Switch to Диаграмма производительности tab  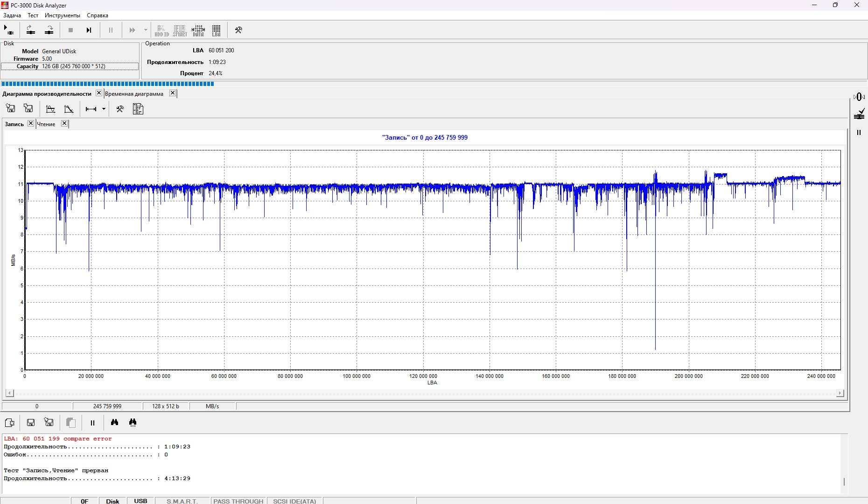click(x=47, y=94)
